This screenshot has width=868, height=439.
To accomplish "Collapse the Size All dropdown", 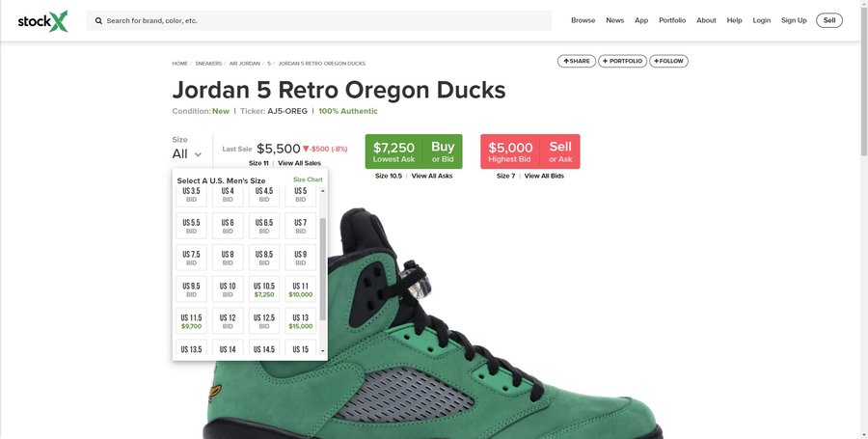I will tap(187, 153).
